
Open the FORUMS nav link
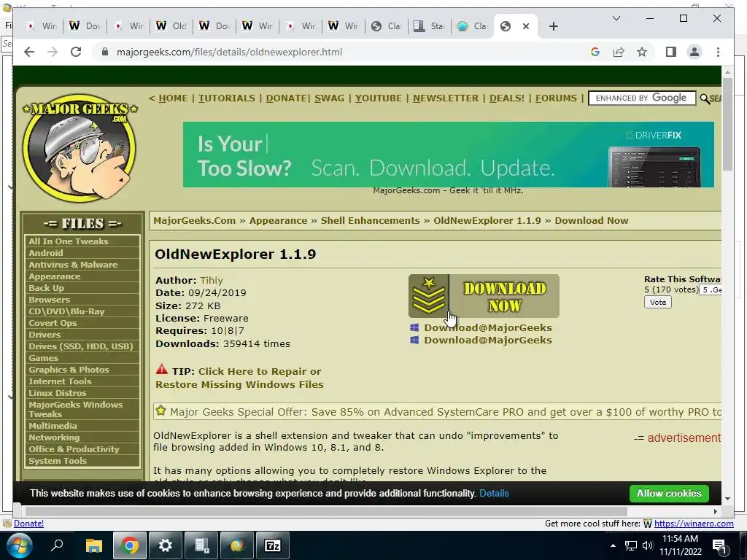(x=556, y=98)
